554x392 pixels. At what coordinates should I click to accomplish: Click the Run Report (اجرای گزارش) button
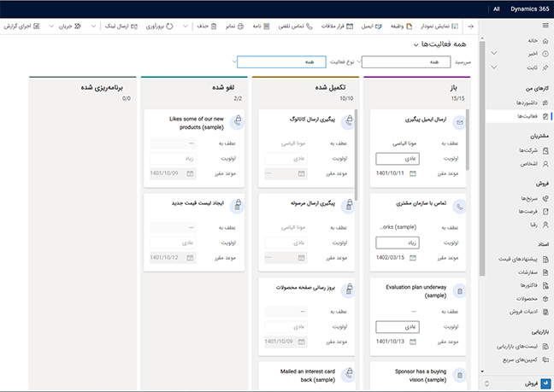click(x=21, y=26)
